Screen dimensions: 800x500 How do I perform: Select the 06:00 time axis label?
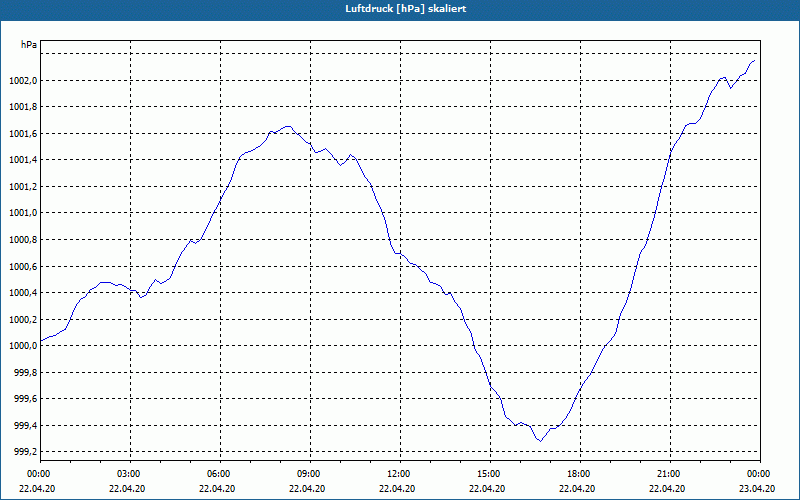220,474
